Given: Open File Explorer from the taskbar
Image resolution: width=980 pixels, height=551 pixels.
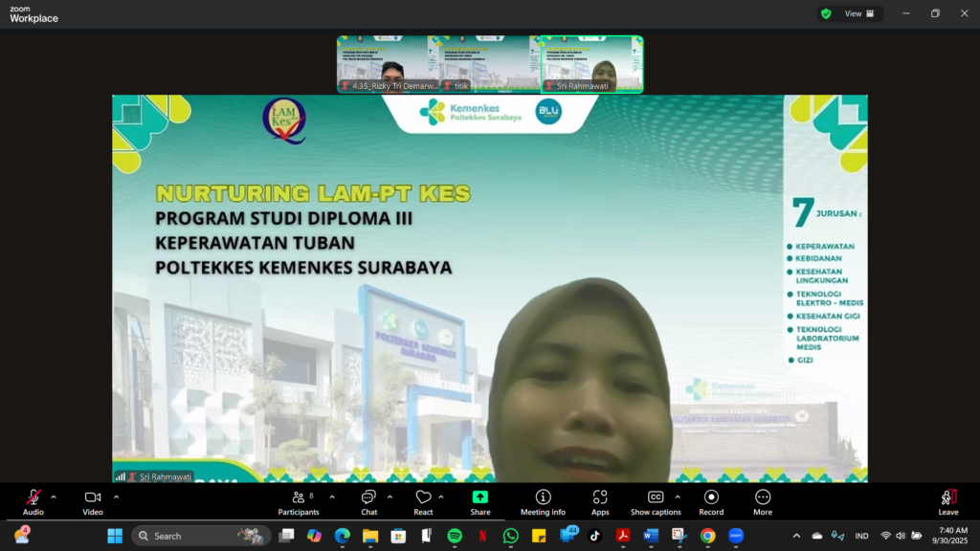Looking at the screenshot, I should coord(370,536).
